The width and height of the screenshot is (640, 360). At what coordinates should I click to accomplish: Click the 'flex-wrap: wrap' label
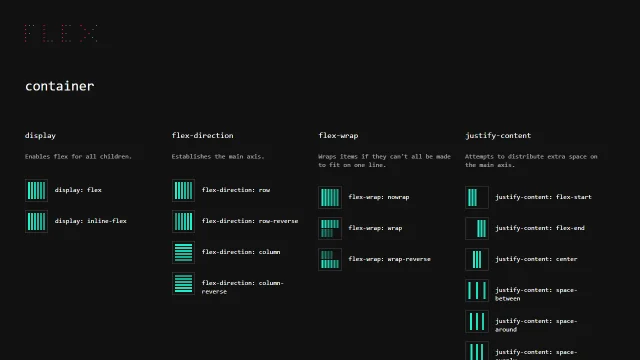click(375, 228)
